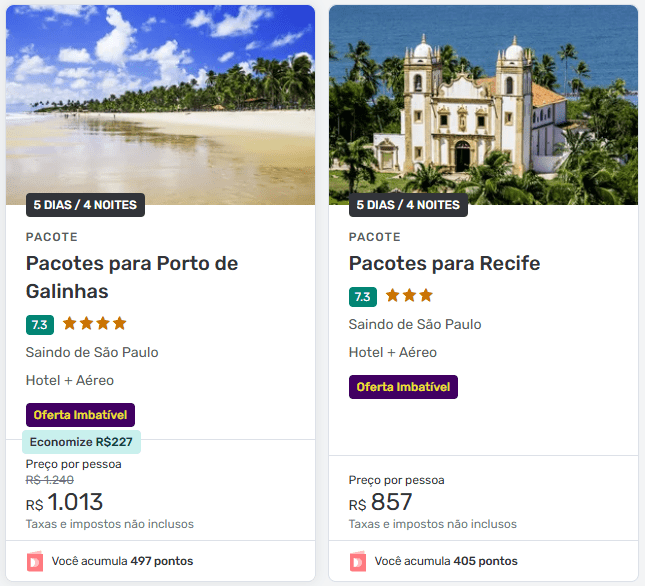Click Você acumula 497 pontos text
The image size is (645, 586).
point(123,561)
